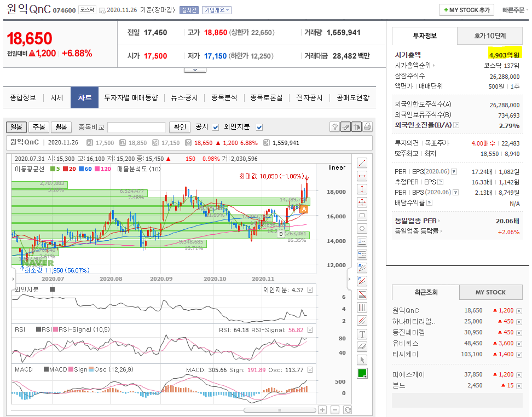This screenshot has width=532, height=417.
Task: Close the MACD indicator panel
Action: pos(310,369)
